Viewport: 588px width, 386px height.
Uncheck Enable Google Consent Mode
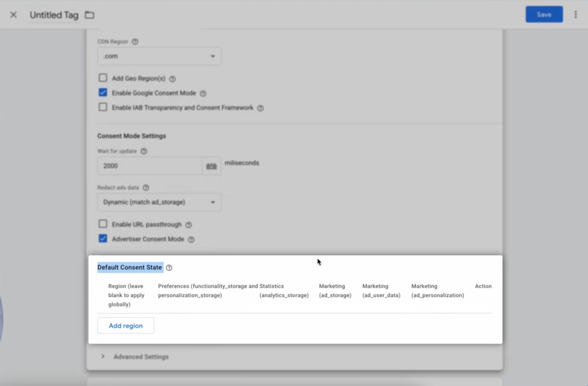click(x=103, y=92)
